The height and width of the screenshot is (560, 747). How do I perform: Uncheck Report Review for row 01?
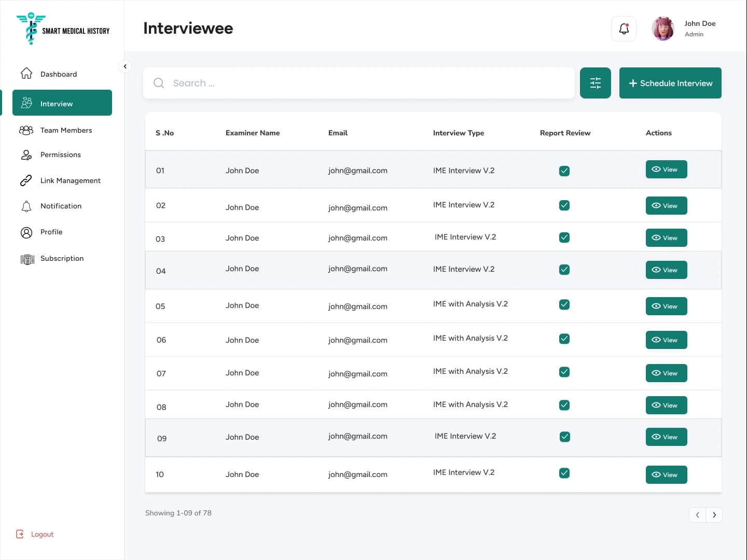564,171
